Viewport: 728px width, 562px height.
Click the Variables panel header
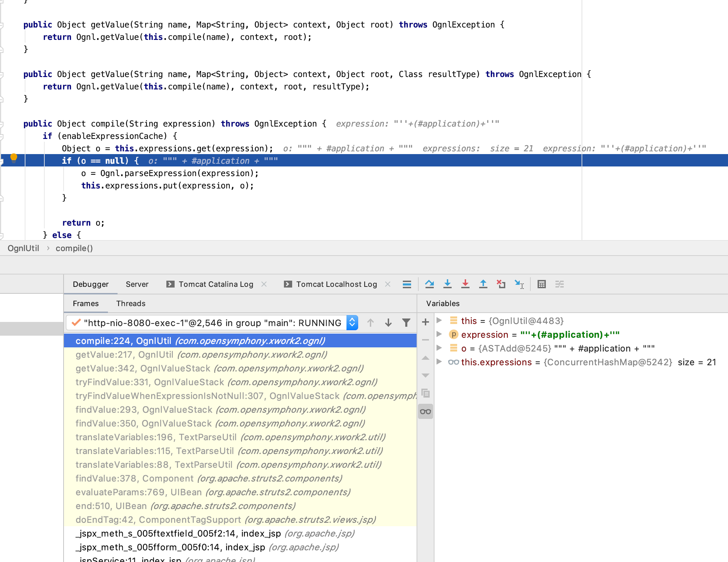click(x=443, y=303)
